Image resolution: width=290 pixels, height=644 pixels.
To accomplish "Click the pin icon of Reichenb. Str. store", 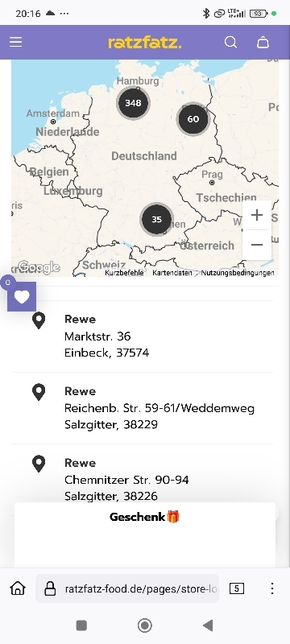I will 39,392.
